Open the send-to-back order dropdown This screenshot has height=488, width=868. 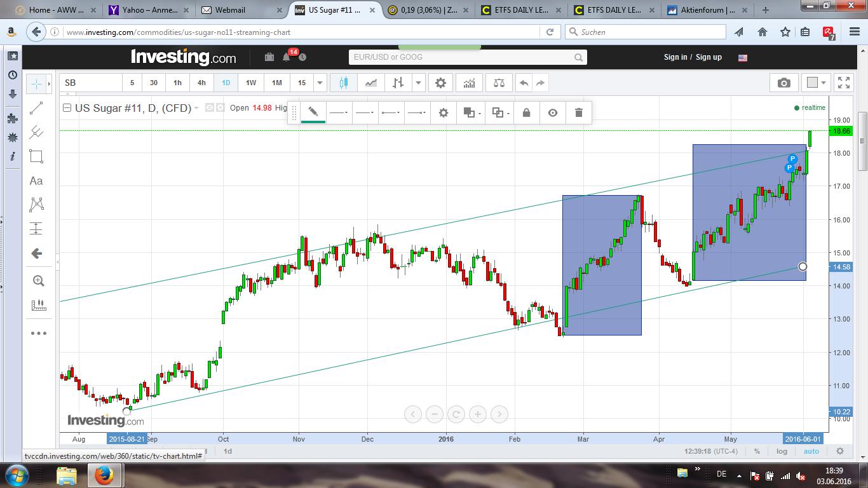[500, 112]
